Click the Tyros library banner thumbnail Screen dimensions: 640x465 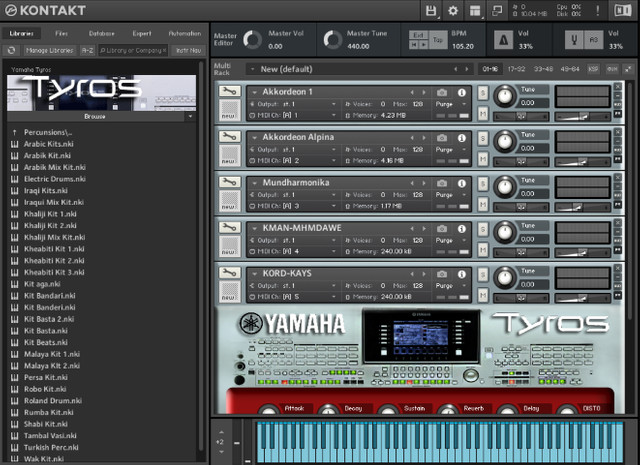click(101, 93)
